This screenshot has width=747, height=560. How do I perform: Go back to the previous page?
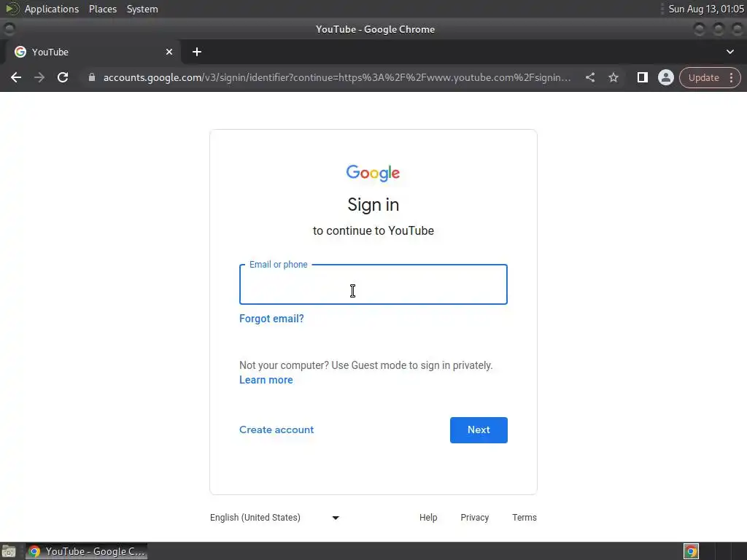click(x=16, y=77)
